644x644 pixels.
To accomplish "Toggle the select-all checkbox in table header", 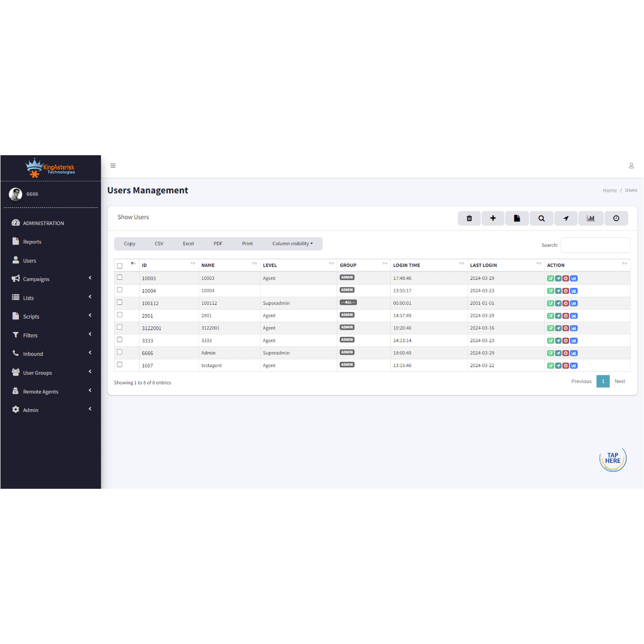I will point(120,266).
